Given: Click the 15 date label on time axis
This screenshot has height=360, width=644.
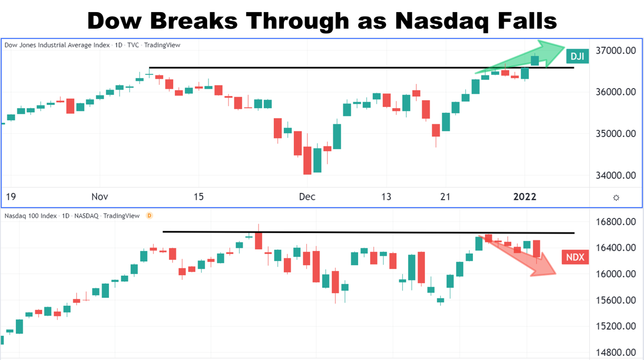Looking at the screenshot, I should coord(198,197).
